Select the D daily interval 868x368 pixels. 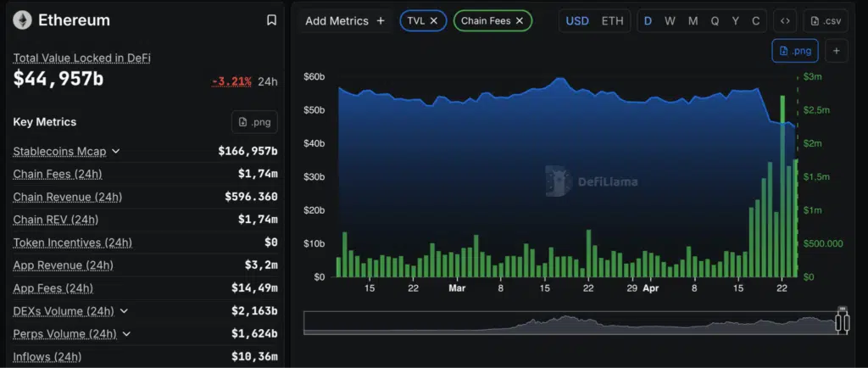[x=648, y=21]
